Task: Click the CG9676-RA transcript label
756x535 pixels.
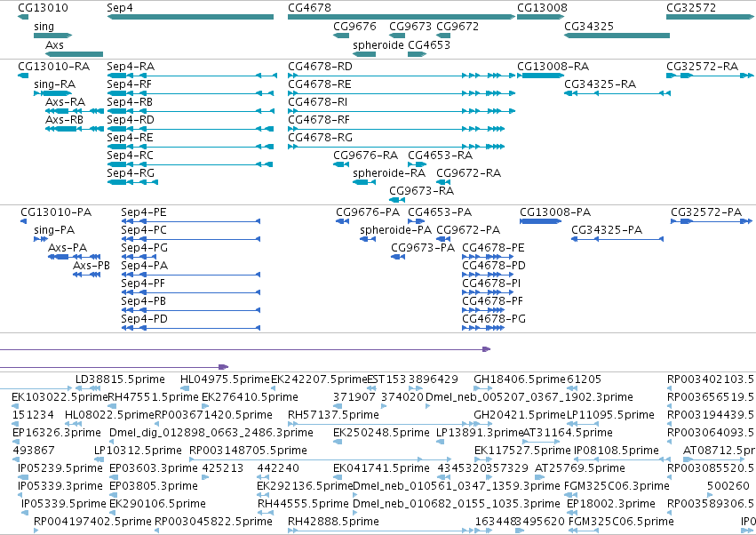Action: (365, 156)
